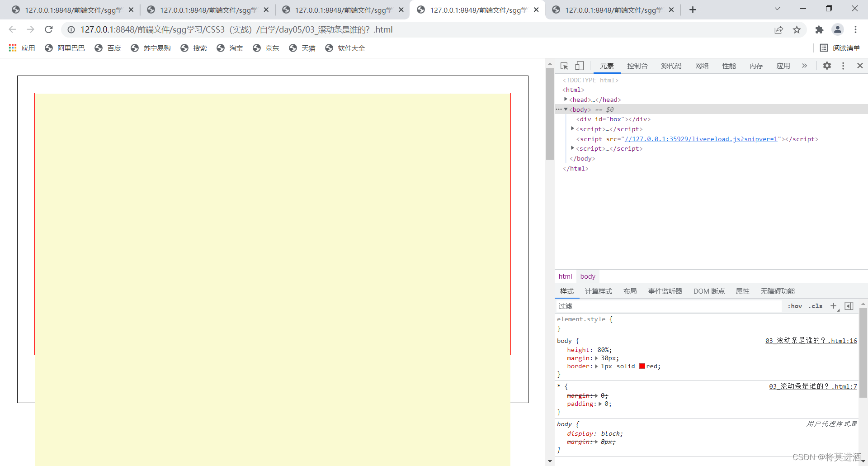Switch to the DOM 断点 sub-tab

[709, 291]
